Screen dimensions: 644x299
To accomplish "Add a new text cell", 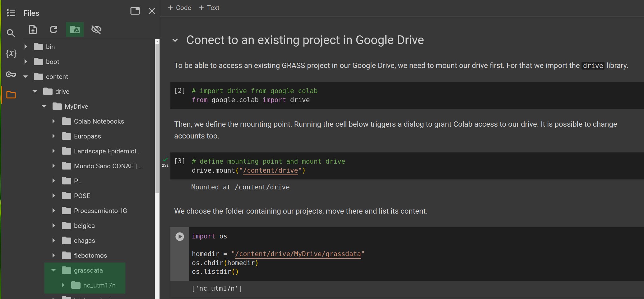I will coord(209,7).
